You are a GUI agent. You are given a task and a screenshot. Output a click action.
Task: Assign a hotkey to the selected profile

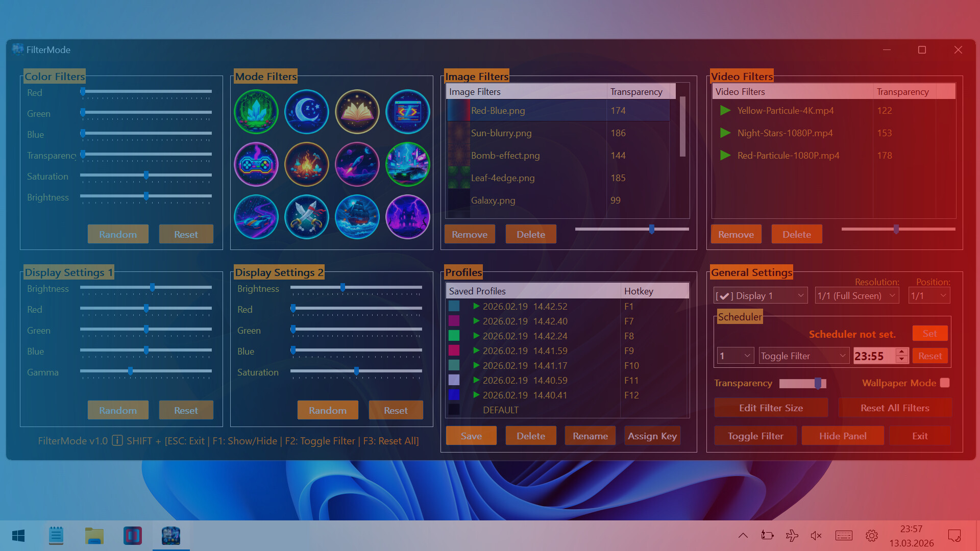(652, 435)
